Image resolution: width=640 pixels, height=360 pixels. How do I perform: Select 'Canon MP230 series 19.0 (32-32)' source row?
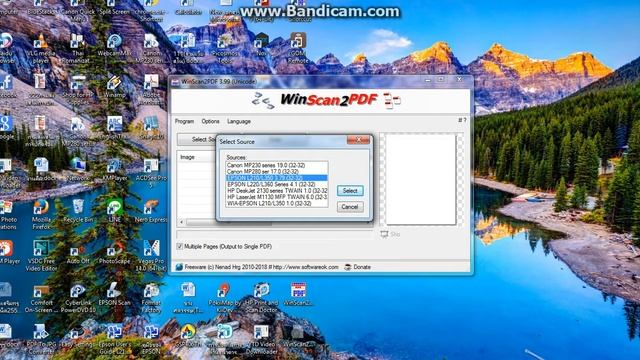(x=277, y=165)
